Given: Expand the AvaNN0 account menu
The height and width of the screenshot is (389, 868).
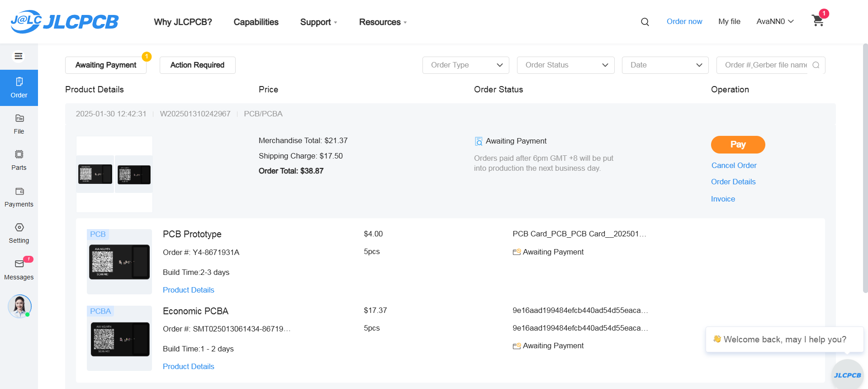Looking at the screenshot, I should click(775, 22).
